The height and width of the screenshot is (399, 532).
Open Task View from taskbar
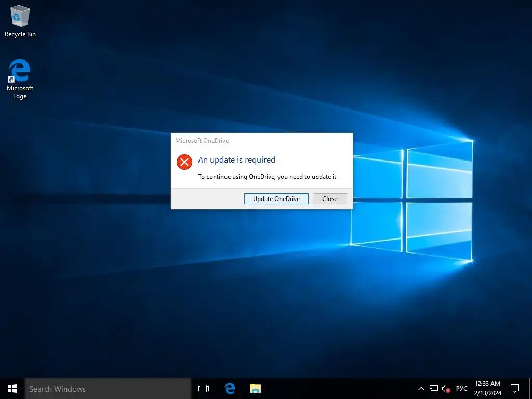click(204, 389)
